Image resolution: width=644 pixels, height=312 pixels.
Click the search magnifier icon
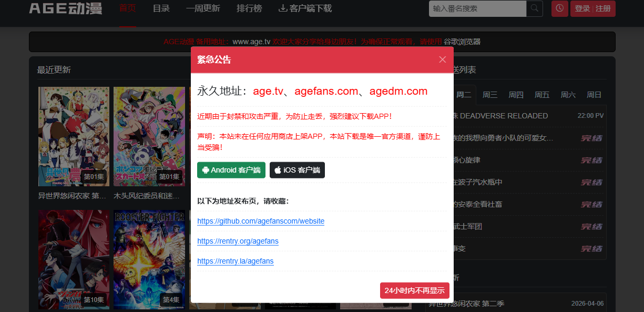(534, 8)
